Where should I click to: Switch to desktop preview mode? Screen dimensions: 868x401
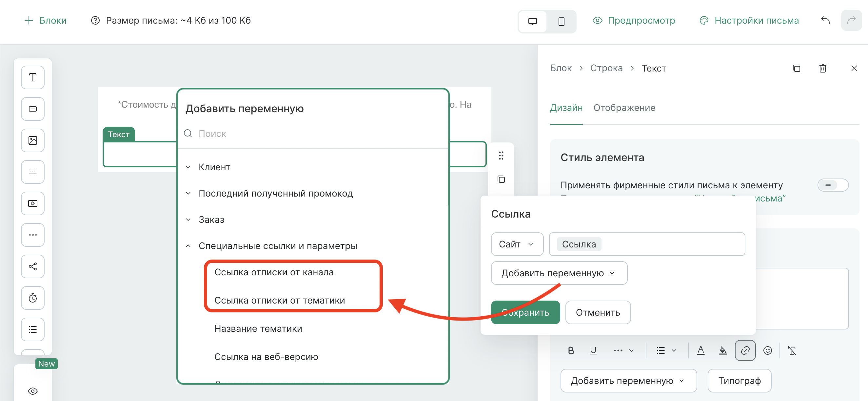click(532, 22)
